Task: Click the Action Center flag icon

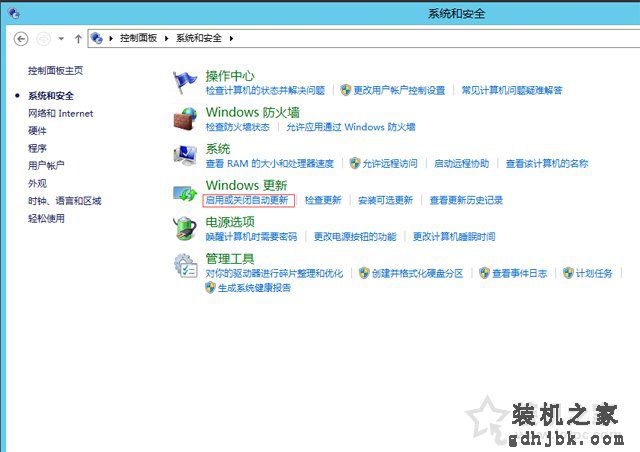Action: click(184, 82)
